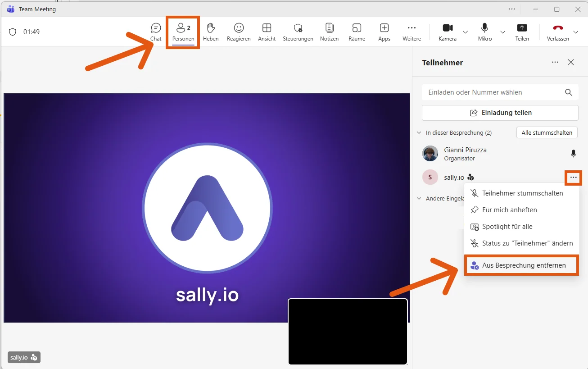Toggle the Kamera on or off
Screen dimensions: 588x369
tap(448, 32)
